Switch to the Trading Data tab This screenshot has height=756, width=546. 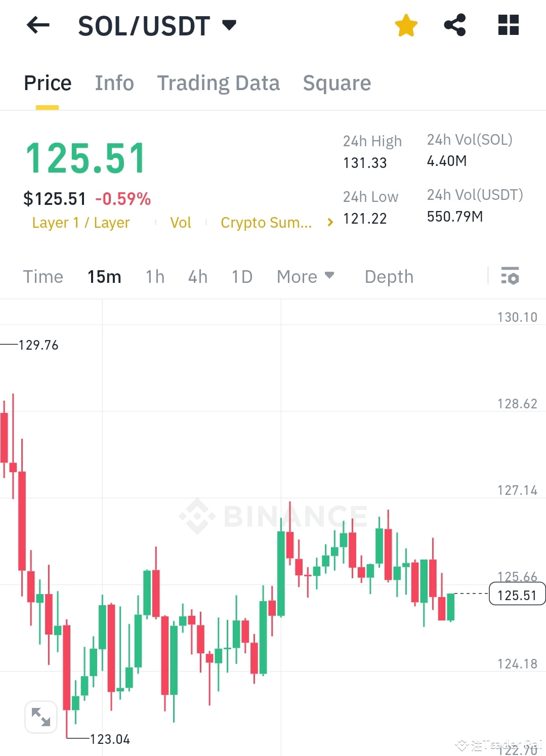(219, 82)
